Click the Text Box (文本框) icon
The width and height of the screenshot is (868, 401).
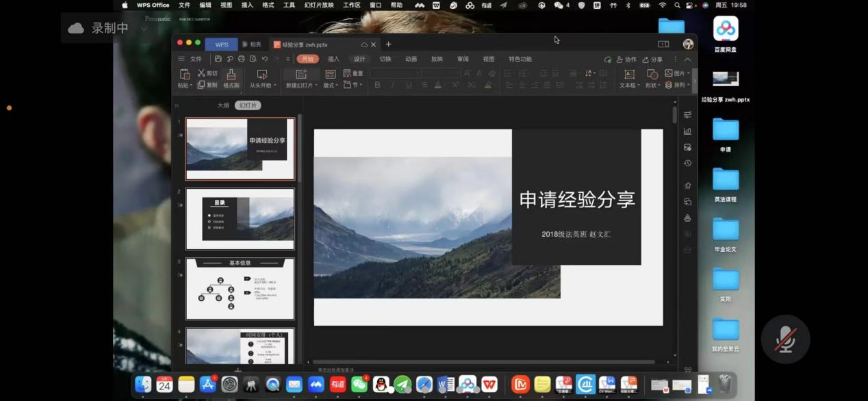pos(629,74)
